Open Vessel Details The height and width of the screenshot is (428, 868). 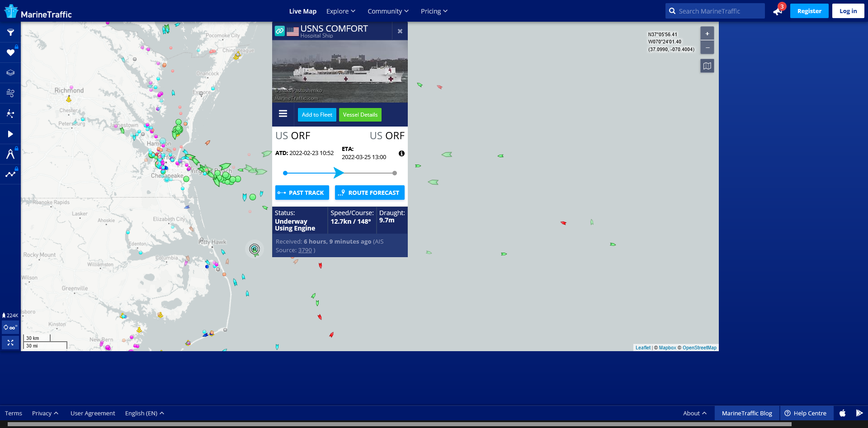pyautogui.click(x=360, y=115)
